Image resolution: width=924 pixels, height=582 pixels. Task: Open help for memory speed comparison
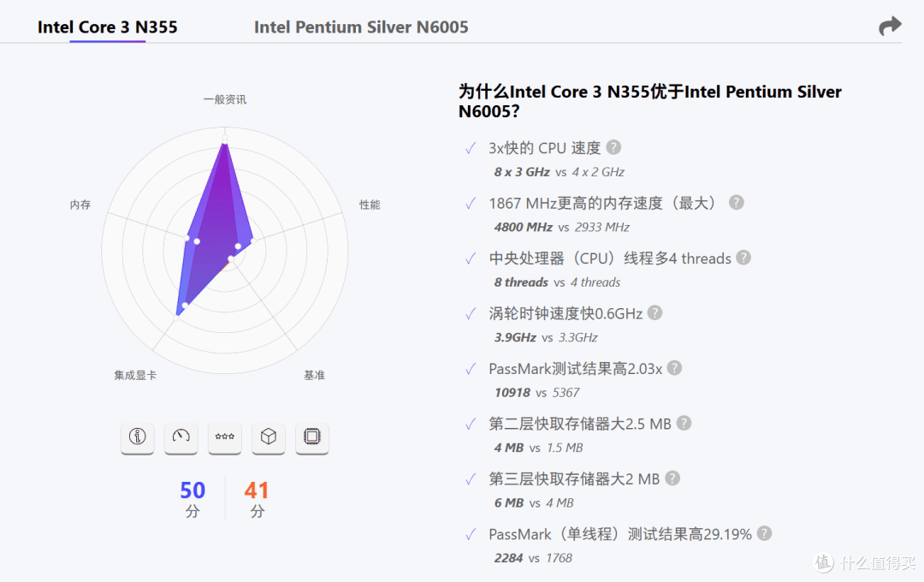(x=736, y=203)
